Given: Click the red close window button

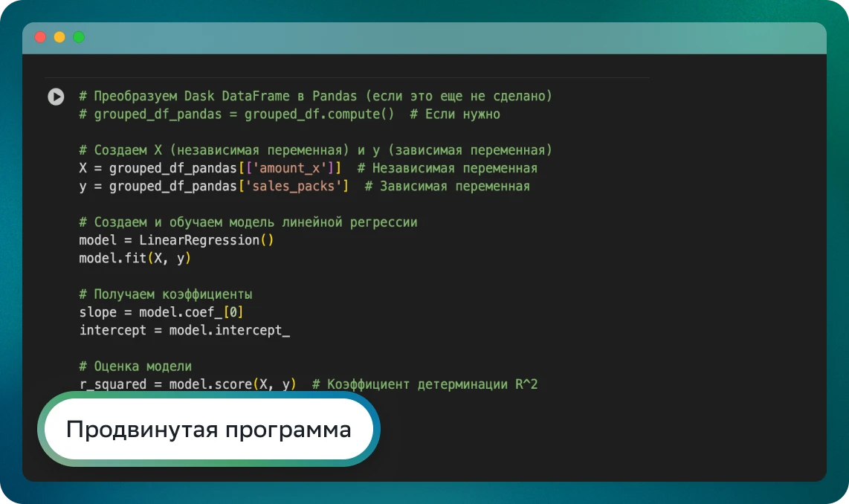Looking at the screenshot, I should click(x=40, y=37).
